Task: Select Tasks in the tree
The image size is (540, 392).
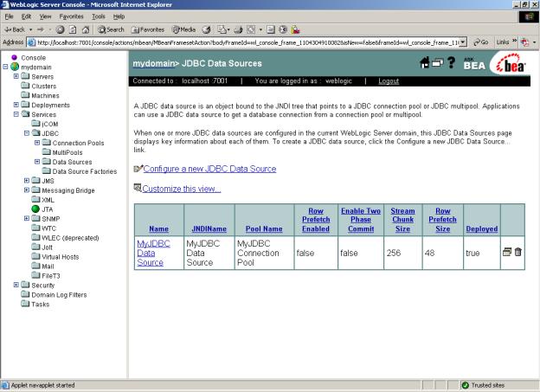Action: pos(41,304)
